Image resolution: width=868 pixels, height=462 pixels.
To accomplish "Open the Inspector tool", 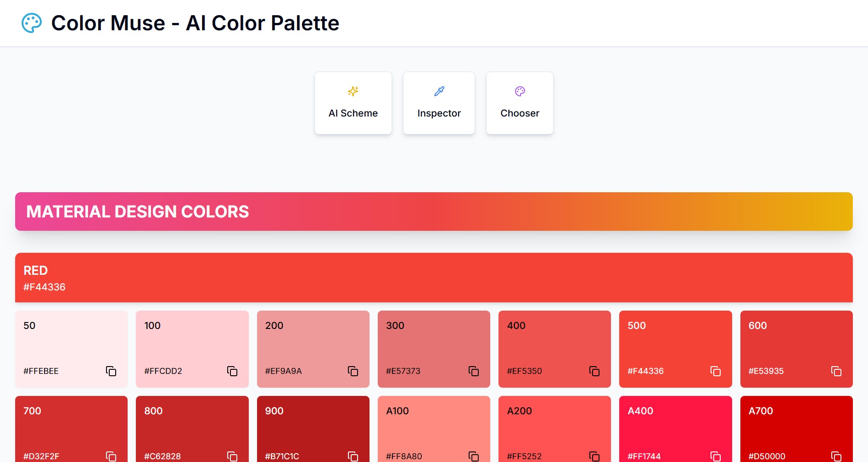I will click(x=439, y=103).
